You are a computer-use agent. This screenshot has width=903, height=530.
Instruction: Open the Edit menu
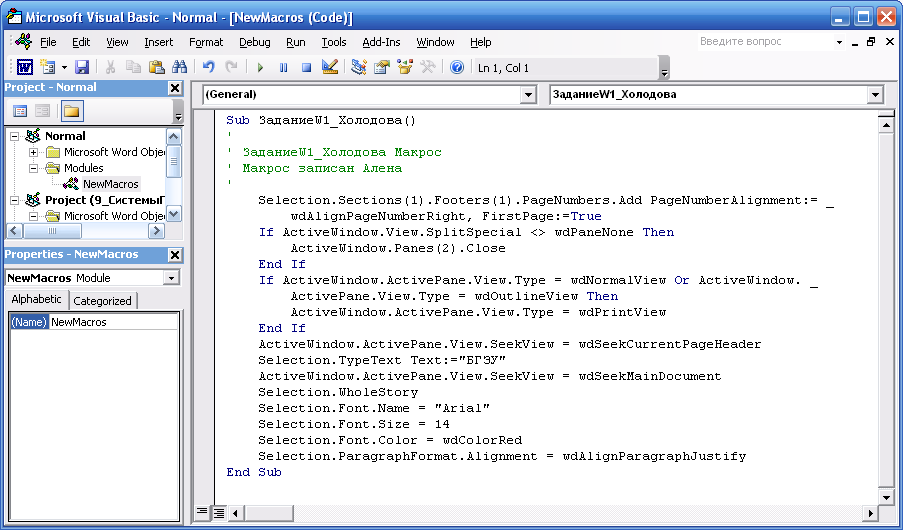(x=81, y=42)
